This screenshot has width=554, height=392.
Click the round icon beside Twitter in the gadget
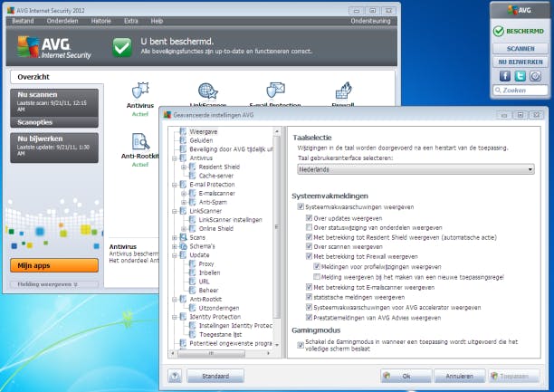(x=535, y=76)
